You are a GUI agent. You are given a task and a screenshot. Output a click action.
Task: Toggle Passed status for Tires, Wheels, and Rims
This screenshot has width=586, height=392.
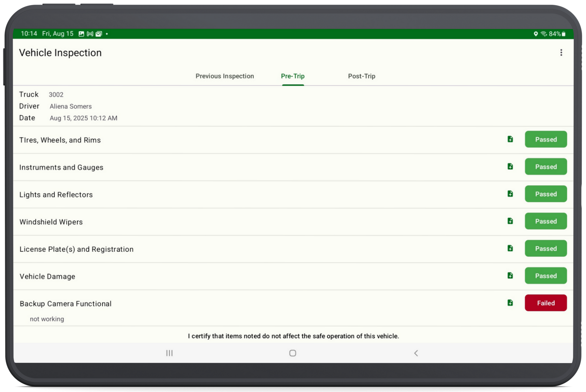point(546,139)
